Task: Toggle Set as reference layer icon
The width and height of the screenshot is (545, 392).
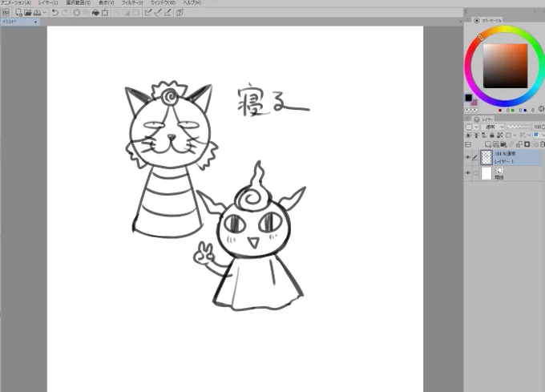Action: click(476, 135)
